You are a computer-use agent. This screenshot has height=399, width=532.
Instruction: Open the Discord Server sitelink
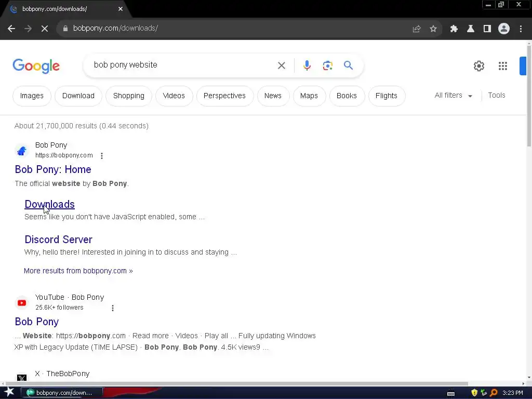[58, 240]
